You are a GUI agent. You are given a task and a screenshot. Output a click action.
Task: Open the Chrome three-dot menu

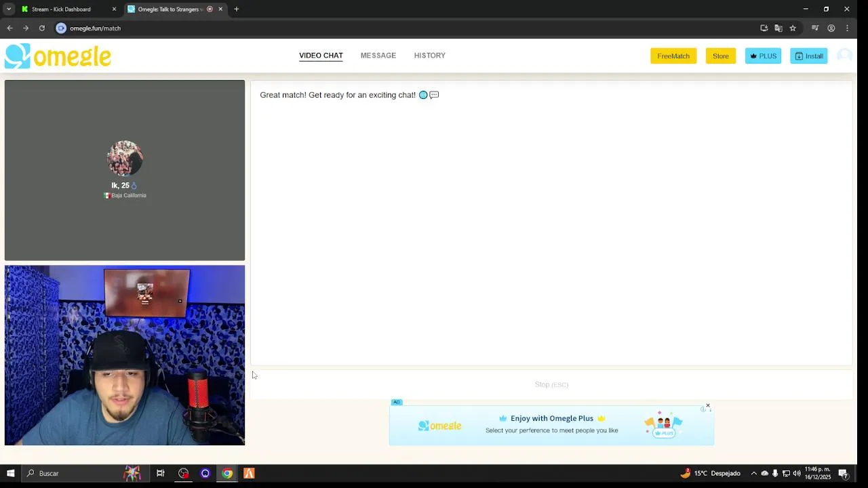pyautogui.click(x=847, y=28)
